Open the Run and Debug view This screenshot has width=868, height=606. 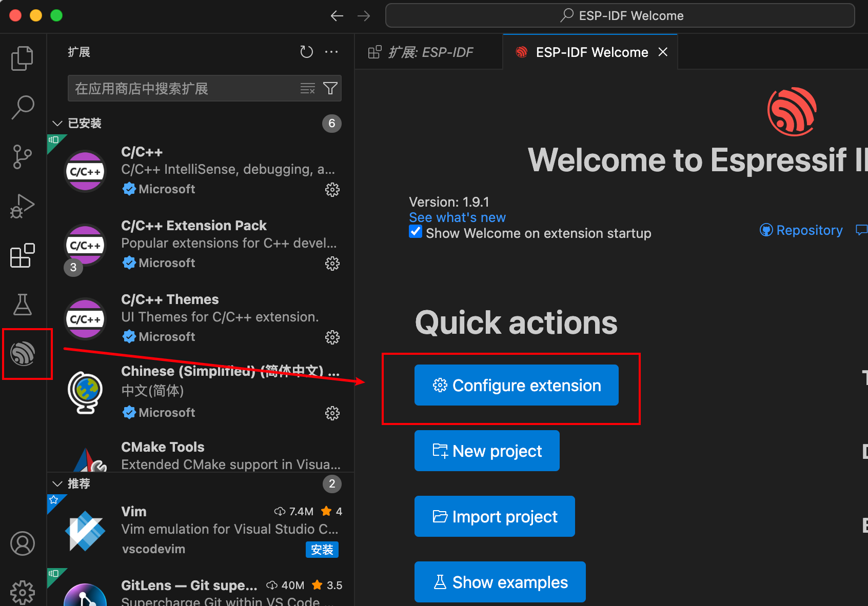(x=22, y=206)
